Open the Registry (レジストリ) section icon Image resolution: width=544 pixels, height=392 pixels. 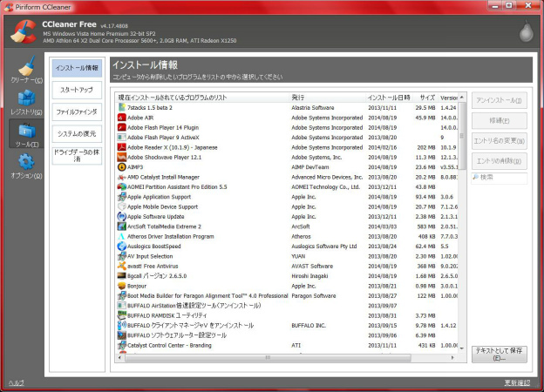point(26,98)
